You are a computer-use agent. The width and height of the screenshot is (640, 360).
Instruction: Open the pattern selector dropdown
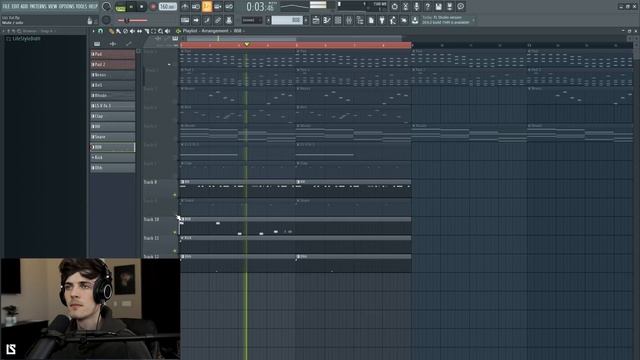click(287, 20)
